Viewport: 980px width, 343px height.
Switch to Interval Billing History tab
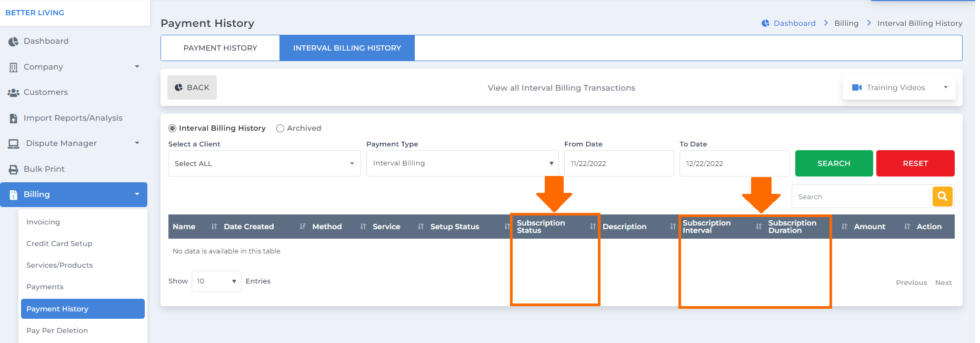[347, 48]
